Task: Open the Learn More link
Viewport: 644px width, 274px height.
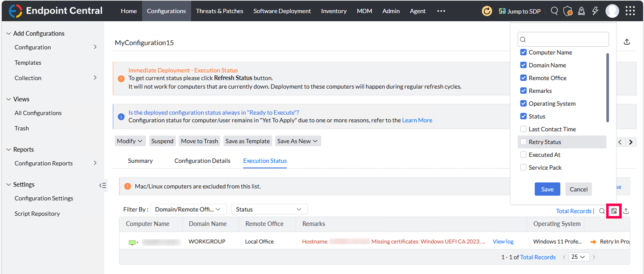Action: click(417, 120)
